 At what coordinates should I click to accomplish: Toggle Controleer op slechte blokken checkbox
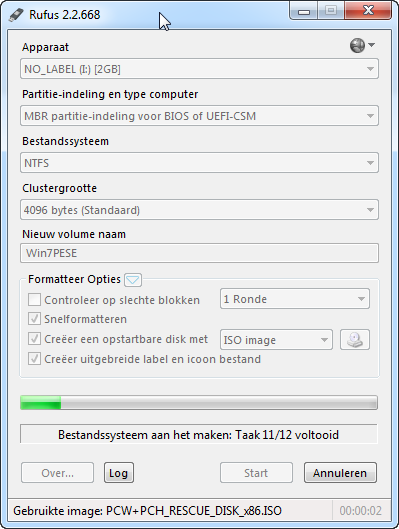pos(34,300)
